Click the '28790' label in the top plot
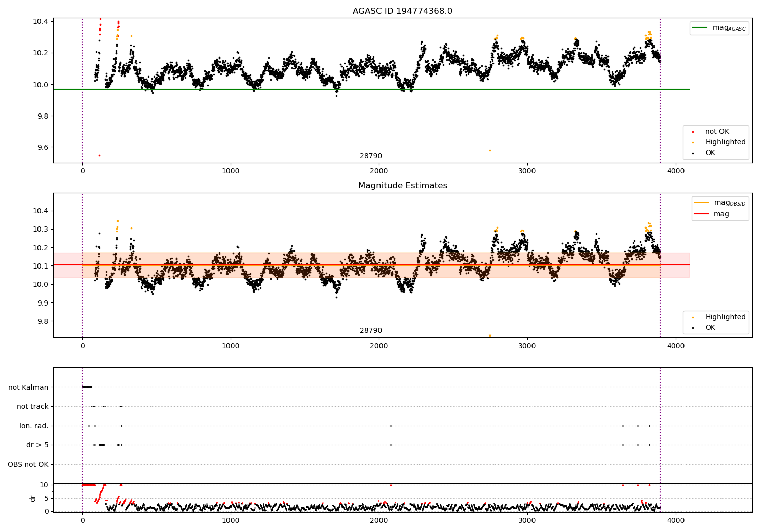Image resolution: width=760 pixels, height=532 pixels. (x=371, y=156)
